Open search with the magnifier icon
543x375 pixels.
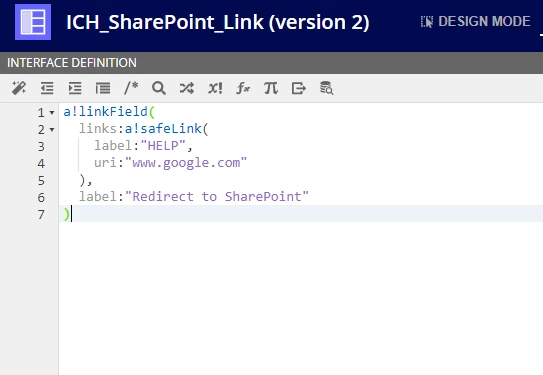[159, 88]
